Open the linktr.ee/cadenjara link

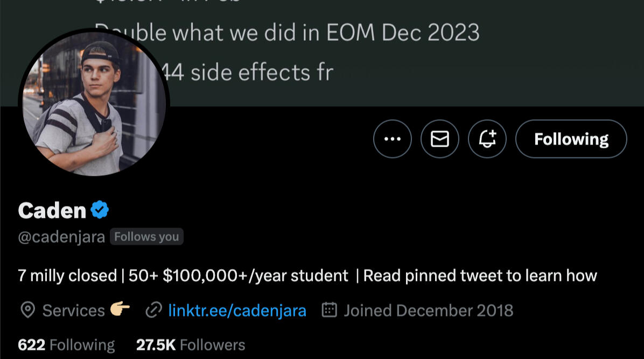pos(237,310)
